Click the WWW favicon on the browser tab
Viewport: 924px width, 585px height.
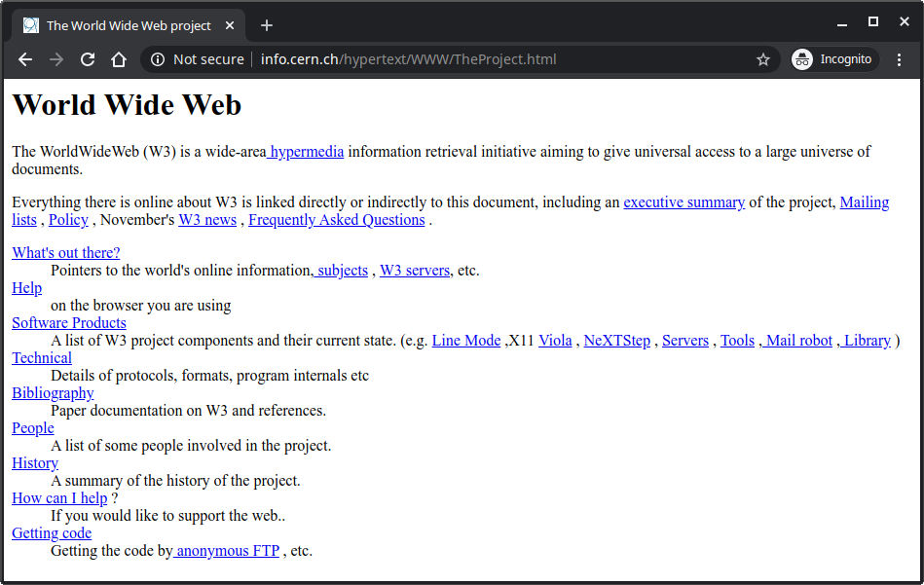31,25
